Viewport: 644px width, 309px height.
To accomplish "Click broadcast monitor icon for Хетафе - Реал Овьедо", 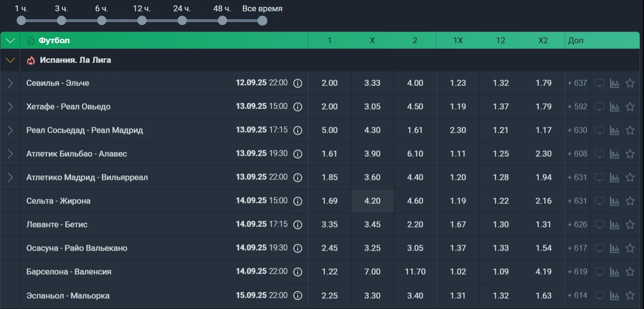I will pos(599,107).
